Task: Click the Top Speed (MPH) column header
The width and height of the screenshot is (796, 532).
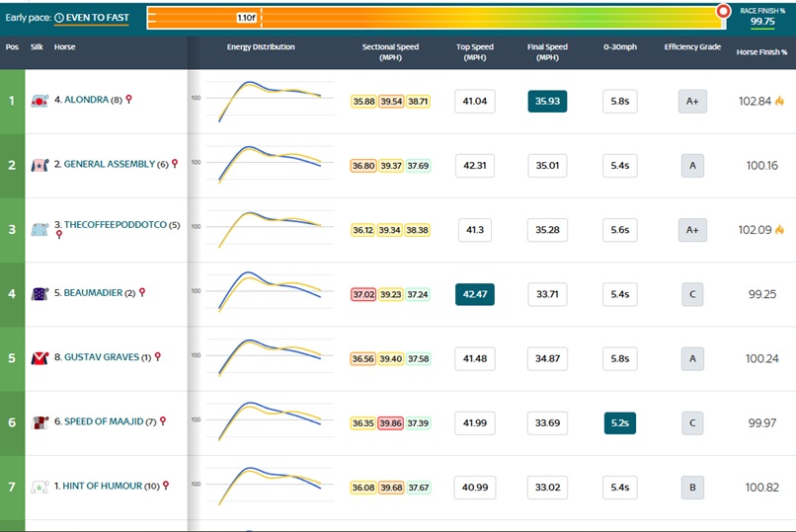Action: [x=475, y=51]
